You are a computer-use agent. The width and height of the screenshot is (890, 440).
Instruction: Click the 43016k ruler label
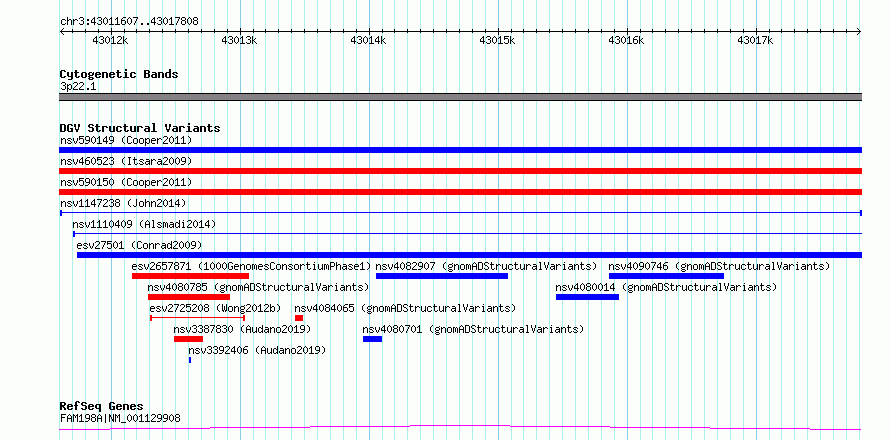click(626, 41)
